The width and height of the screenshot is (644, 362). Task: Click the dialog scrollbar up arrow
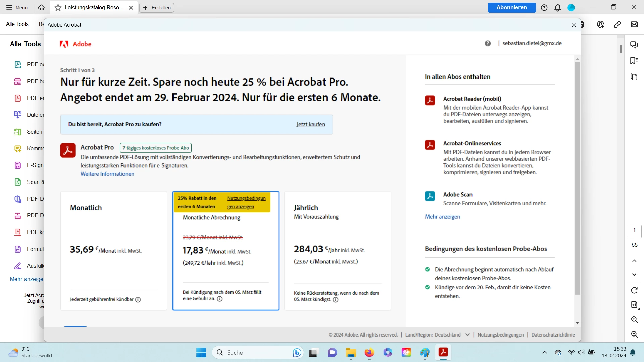(577, 59)
